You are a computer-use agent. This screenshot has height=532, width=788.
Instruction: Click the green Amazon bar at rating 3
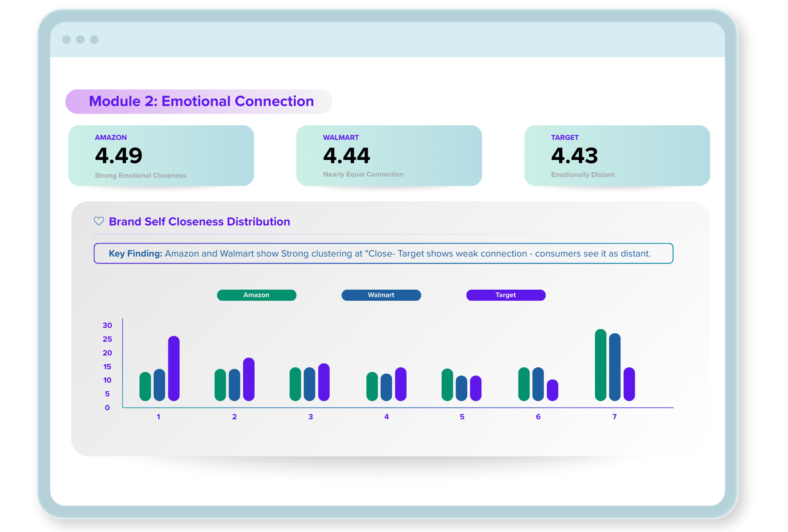[295, 384]
